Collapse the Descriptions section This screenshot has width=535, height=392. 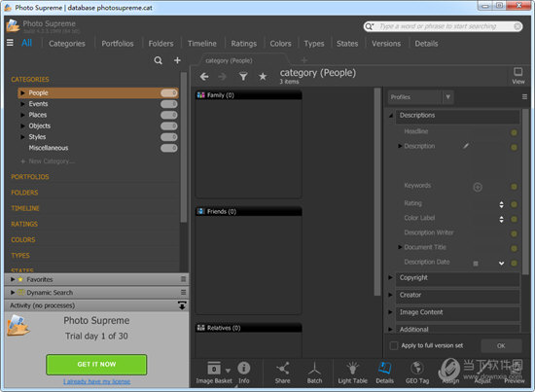[391, 116]
